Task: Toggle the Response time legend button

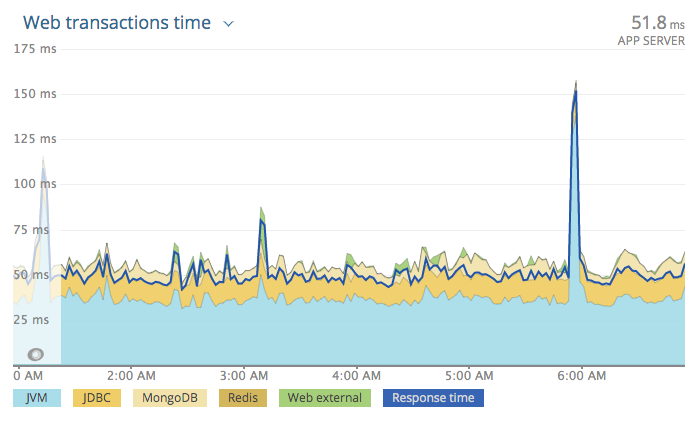Action: point(431,398)
